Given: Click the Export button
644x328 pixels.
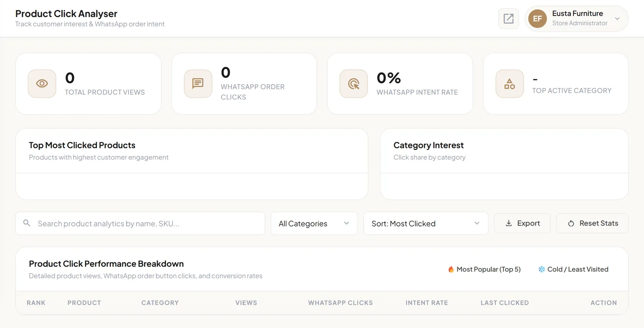Looking at the screenshot, I should point(522,223).
